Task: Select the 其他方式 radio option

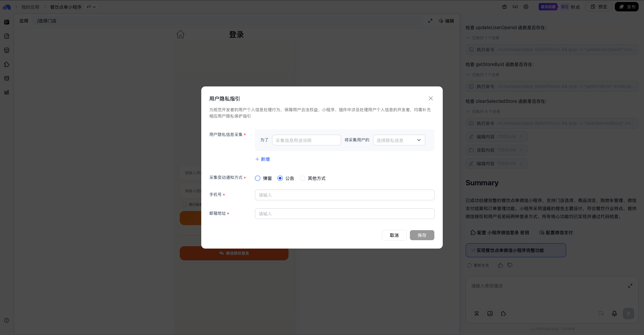Action: point(303,178)
